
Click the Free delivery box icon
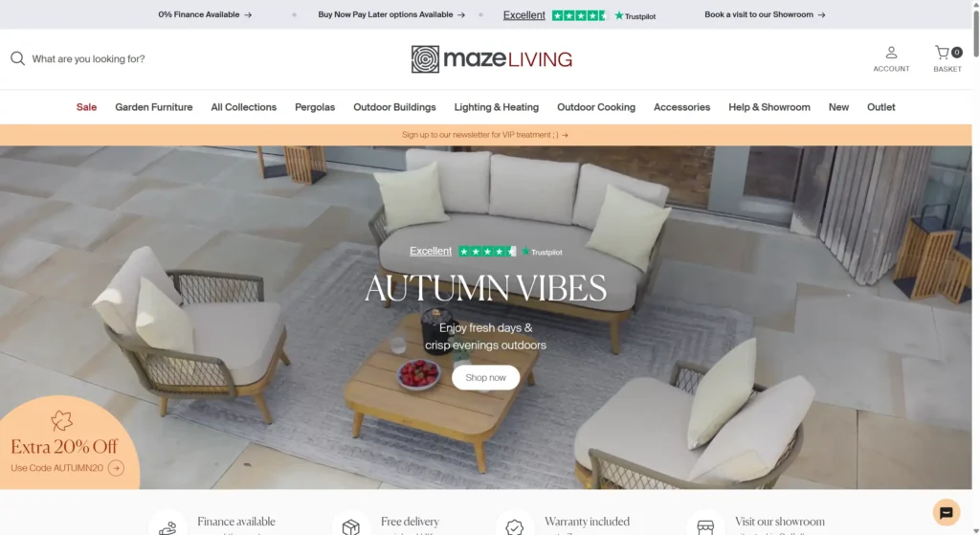click(x=350, y=527)
